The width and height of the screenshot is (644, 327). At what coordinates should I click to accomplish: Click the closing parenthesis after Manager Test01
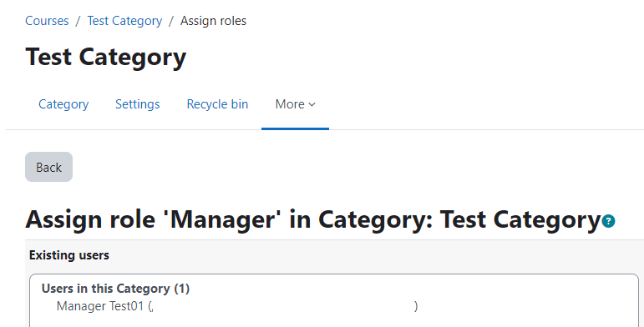(416, 306)
